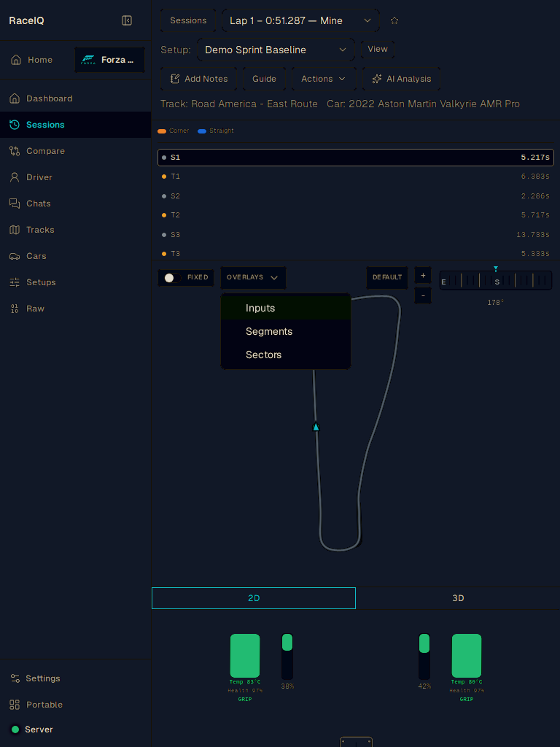Viewport: 560px width, 747px height.
Task: Open the Guide button
Action: tap(264, 79)
